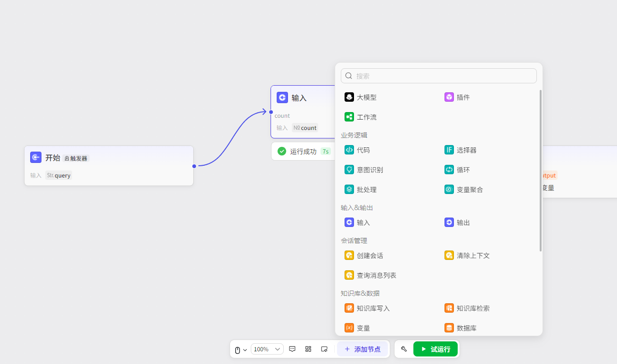Click the auto-layout grid icon
This screenshot has width=617, height=364.
[308, 349]
